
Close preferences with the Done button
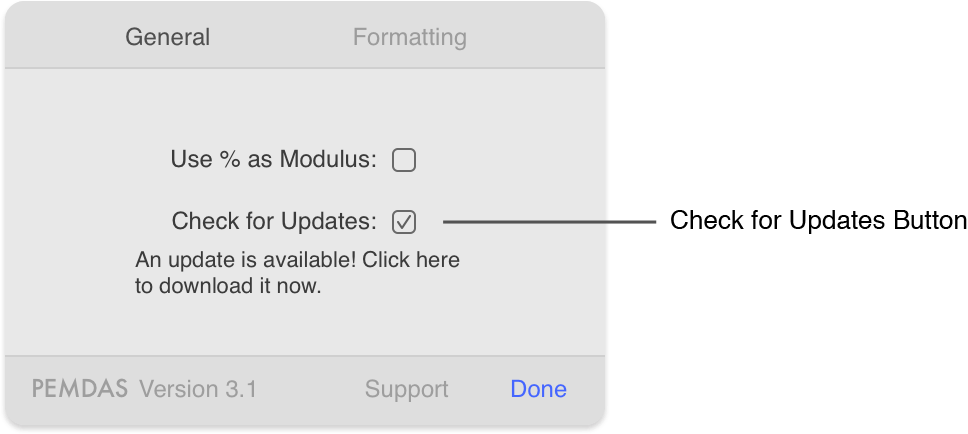(538, 389)
